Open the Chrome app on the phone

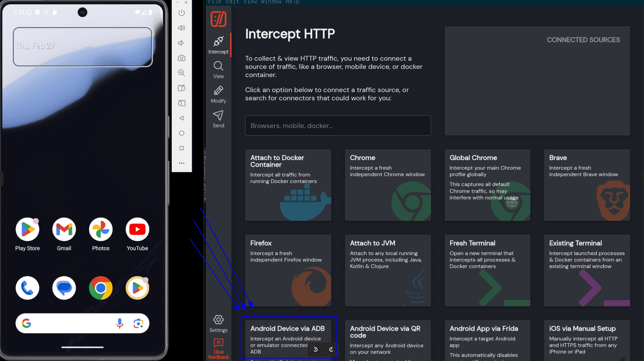101,288
